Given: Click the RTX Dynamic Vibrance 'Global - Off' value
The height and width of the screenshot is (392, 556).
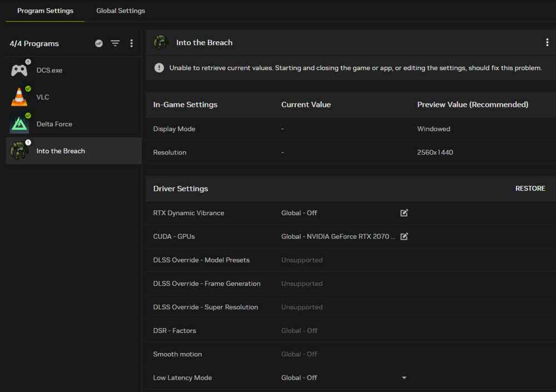Looking at the screenshot, I should [x=299, y=213].
